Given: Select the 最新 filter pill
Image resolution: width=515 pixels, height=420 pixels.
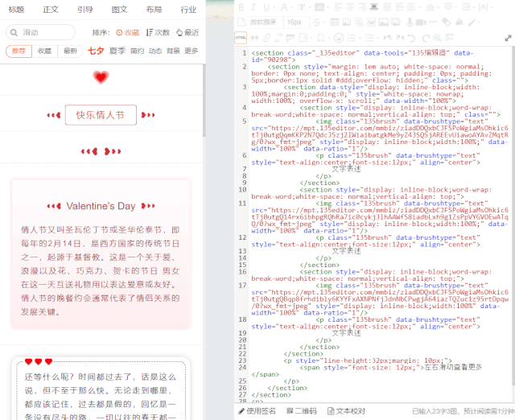Looking at the screenshot, I should coord(70,51).
